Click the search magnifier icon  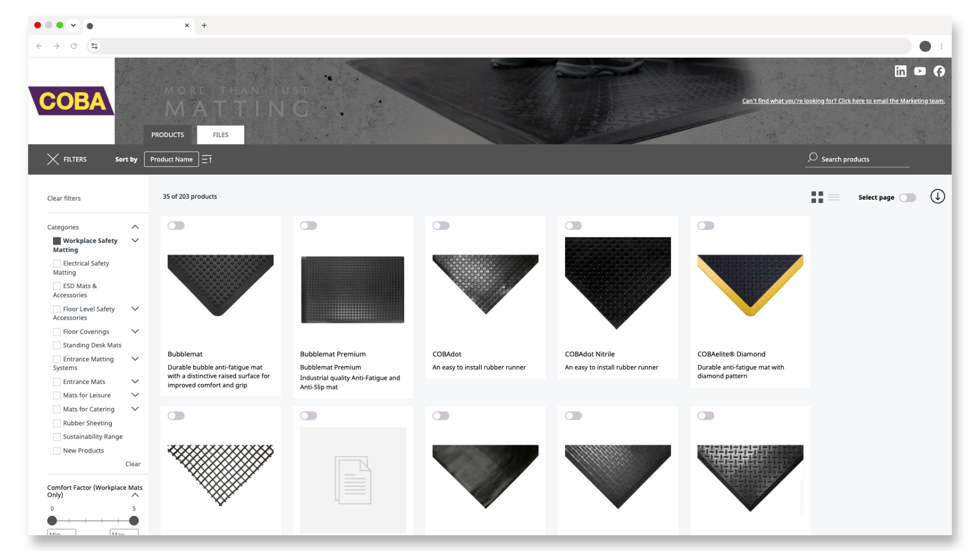[x=812, y=158]
